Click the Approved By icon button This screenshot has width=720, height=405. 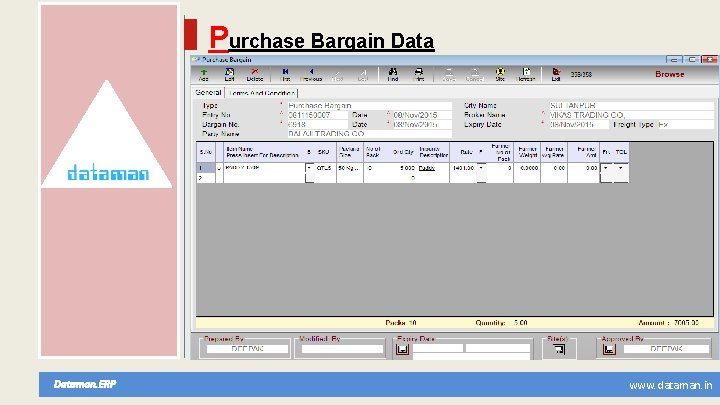pos(609,349)
